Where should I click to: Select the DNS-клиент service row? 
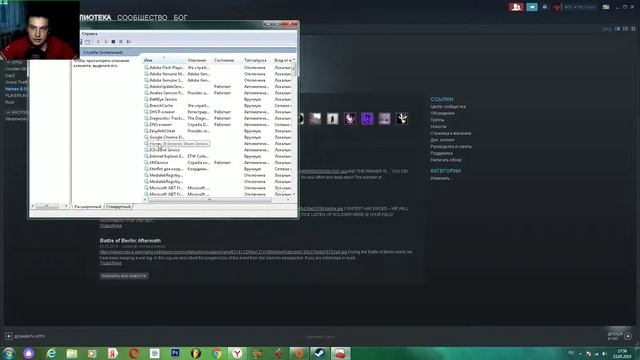[x=218, y=124]
